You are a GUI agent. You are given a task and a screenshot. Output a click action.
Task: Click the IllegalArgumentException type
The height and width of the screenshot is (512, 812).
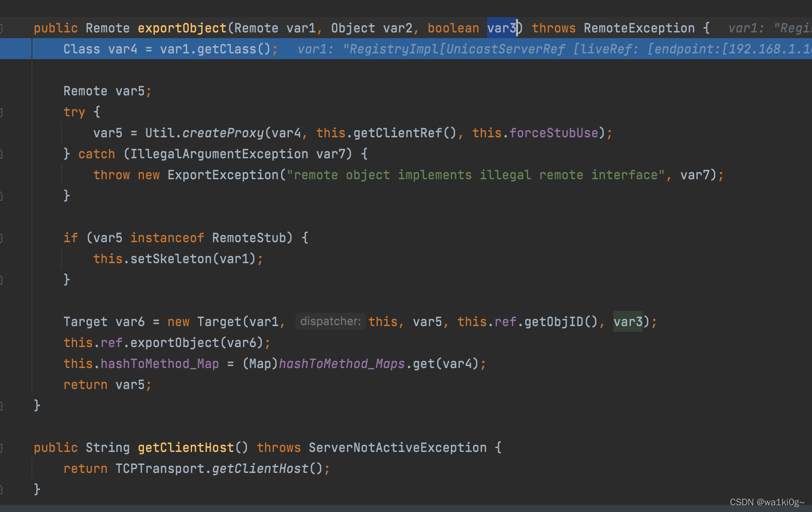click(219, 154)
